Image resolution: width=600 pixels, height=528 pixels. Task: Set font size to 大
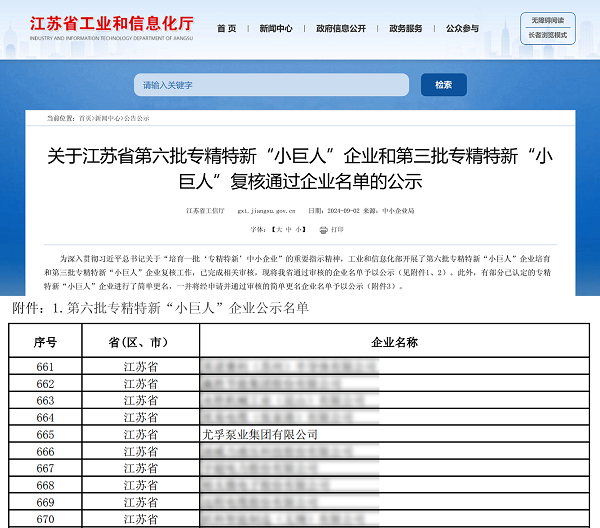point(279,230)
